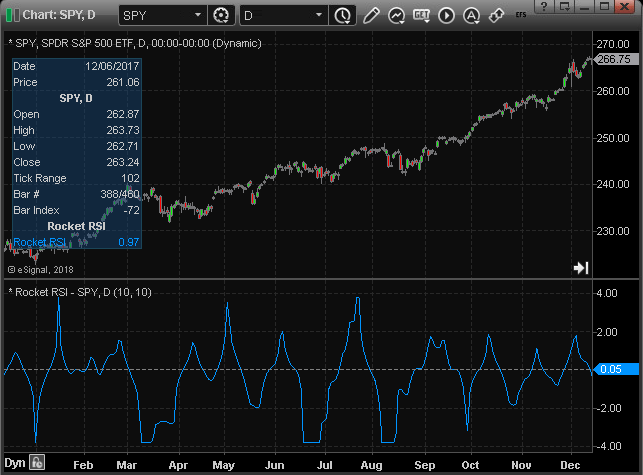Click the -4.00 RSI axis label

coord(609,446)
